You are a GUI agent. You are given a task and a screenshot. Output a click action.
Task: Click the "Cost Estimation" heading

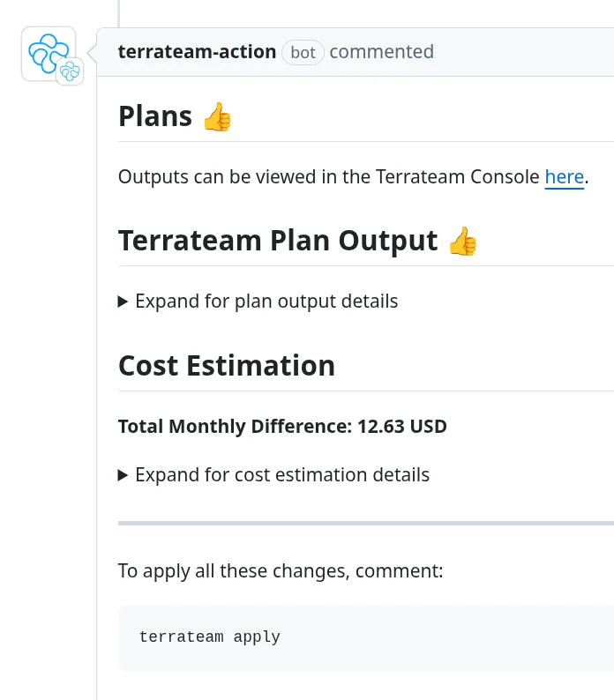(227, 366)
